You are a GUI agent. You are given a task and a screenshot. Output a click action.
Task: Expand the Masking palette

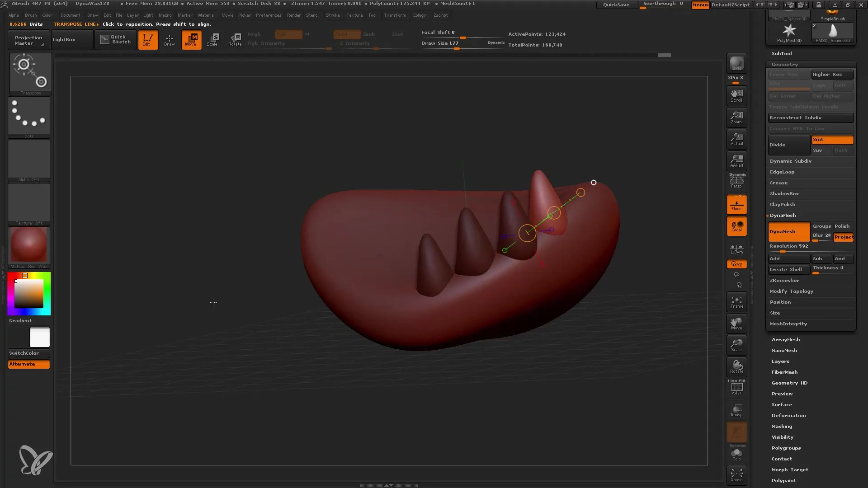[x=782, y=426]
